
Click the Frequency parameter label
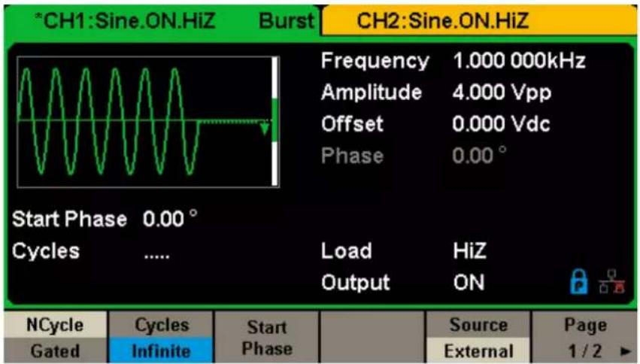375,62
